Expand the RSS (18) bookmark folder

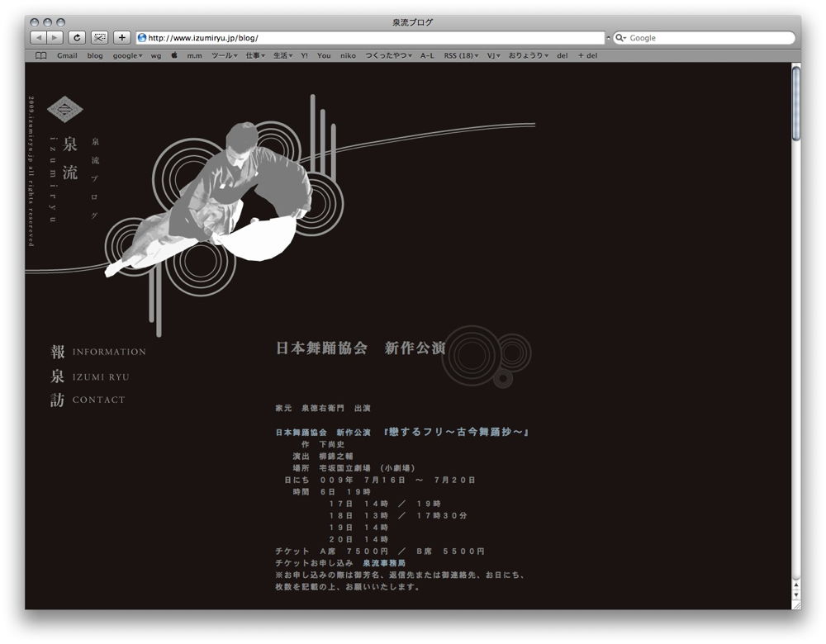coord(461,56)
